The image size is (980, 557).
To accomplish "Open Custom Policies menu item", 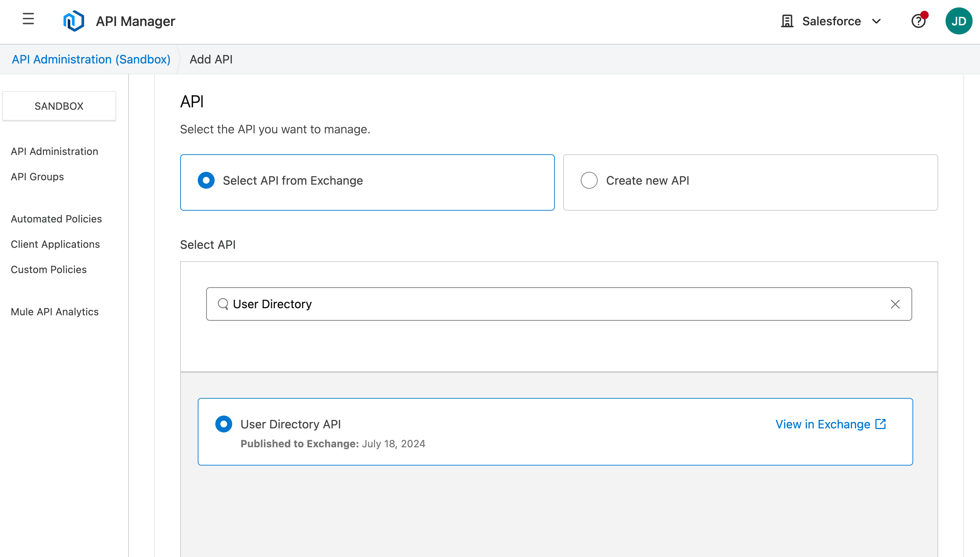I will (x=49, y=269).
